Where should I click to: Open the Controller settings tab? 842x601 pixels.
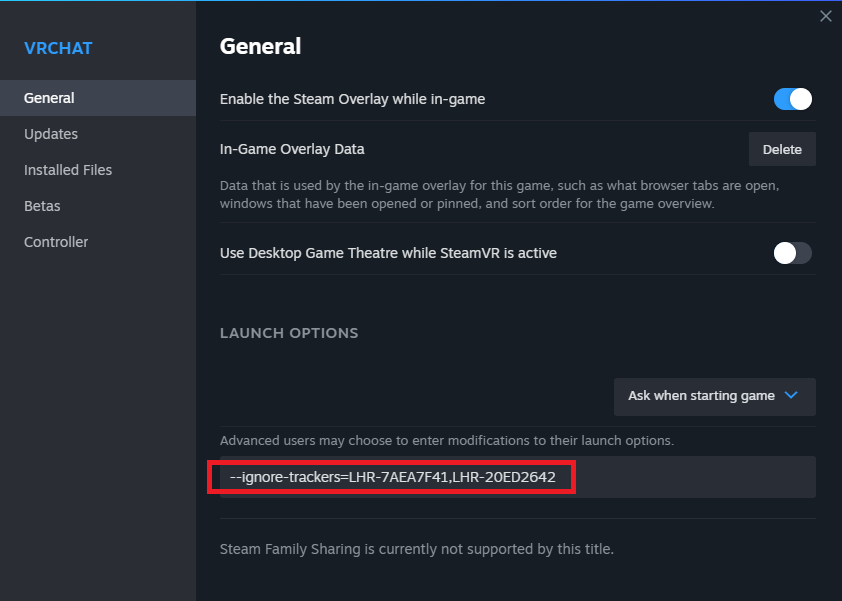pyautogui.click(x=56, y=242)
